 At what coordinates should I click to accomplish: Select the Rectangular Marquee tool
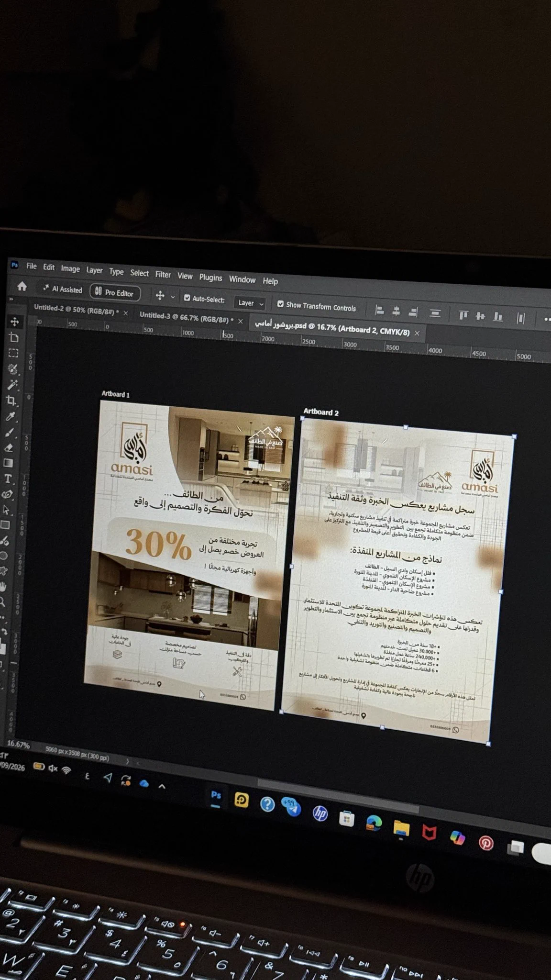click(x=13, y=353)
